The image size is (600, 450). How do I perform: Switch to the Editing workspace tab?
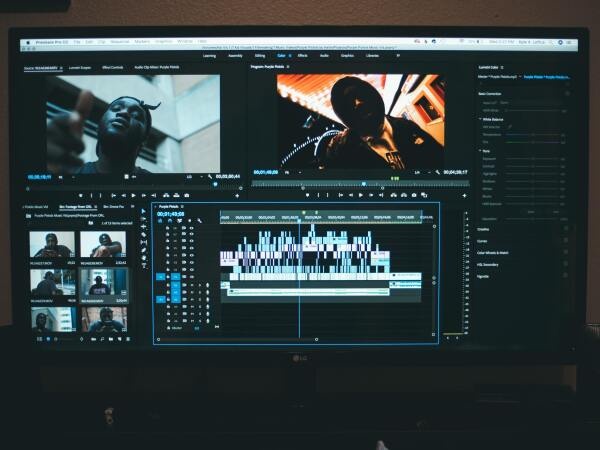point(259,56)
